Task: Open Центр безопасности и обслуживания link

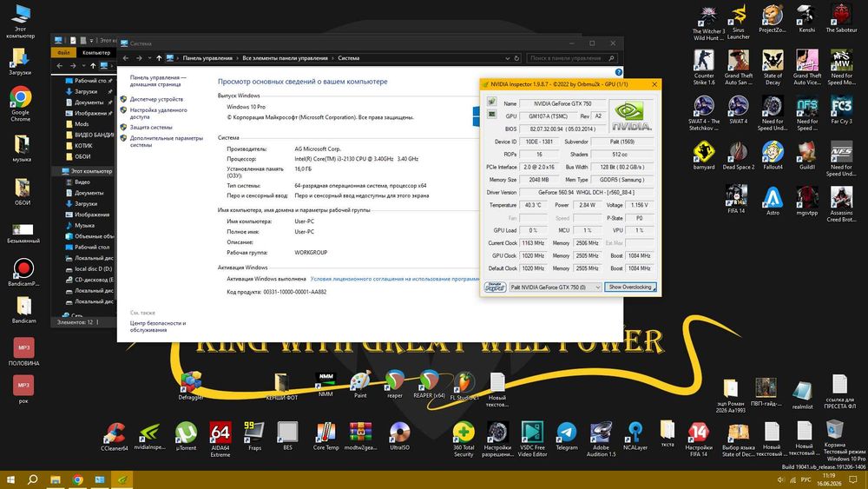Action: (158, 327)
